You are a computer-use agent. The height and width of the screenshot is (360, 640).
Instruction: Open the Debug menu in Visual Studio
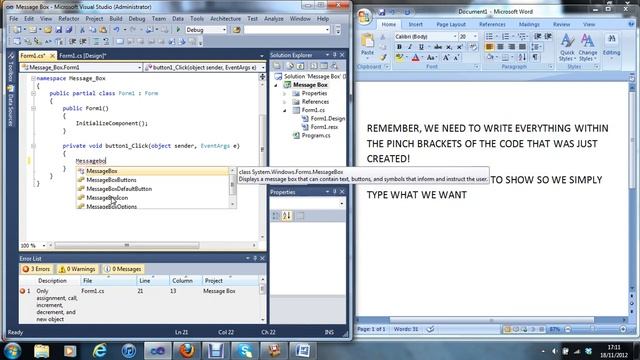pyautogui.click(x=137, y=19)
